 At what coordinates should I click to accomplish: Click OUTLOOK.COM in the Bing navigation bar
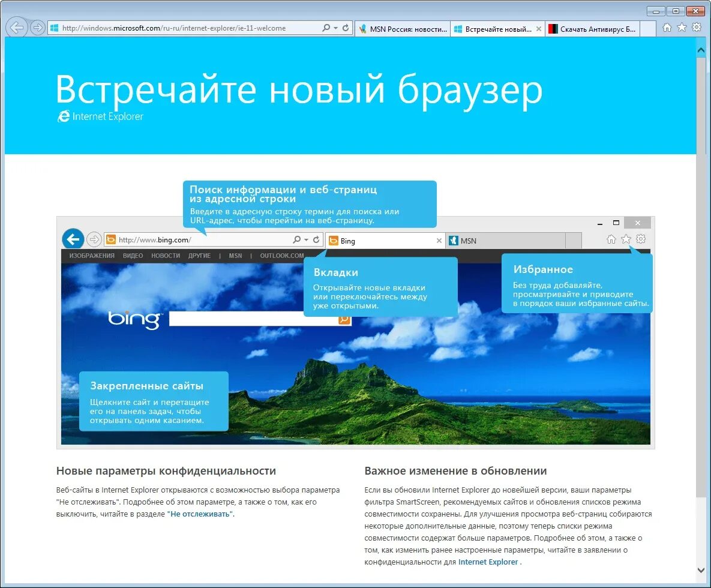tap(281, 256)
